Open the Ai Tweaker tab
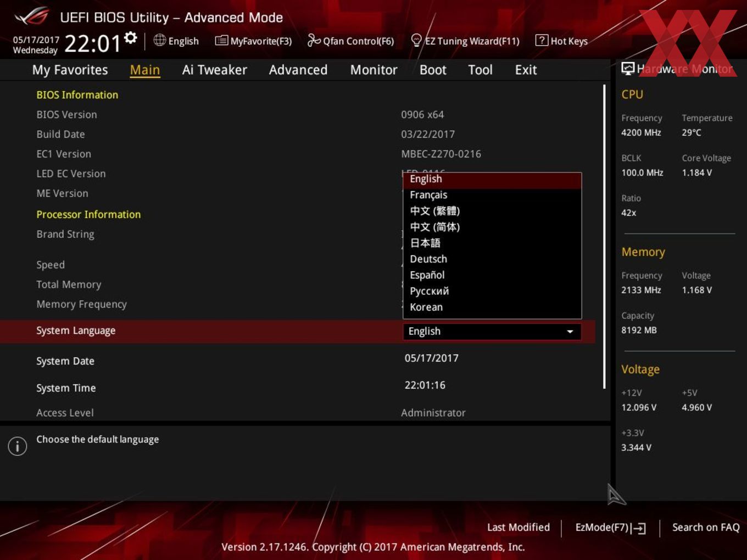The height and width of the screenshot is (560, 747). coord(215,70)
